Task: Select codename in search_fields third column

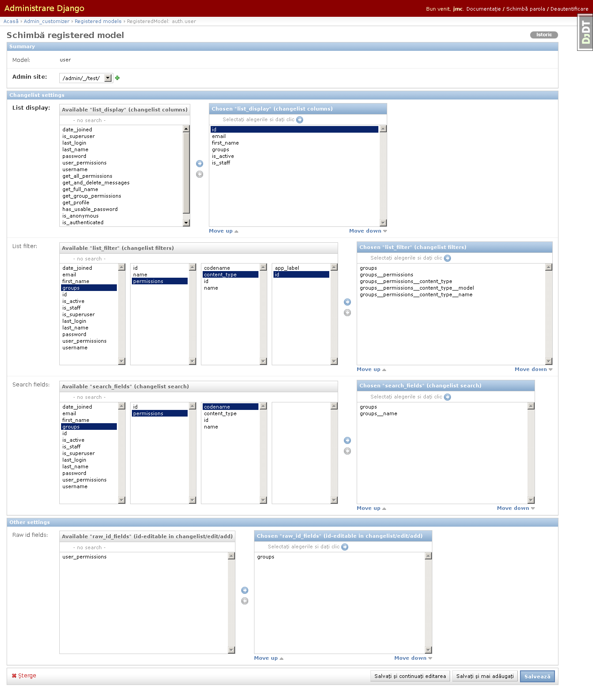Action: 231,407
